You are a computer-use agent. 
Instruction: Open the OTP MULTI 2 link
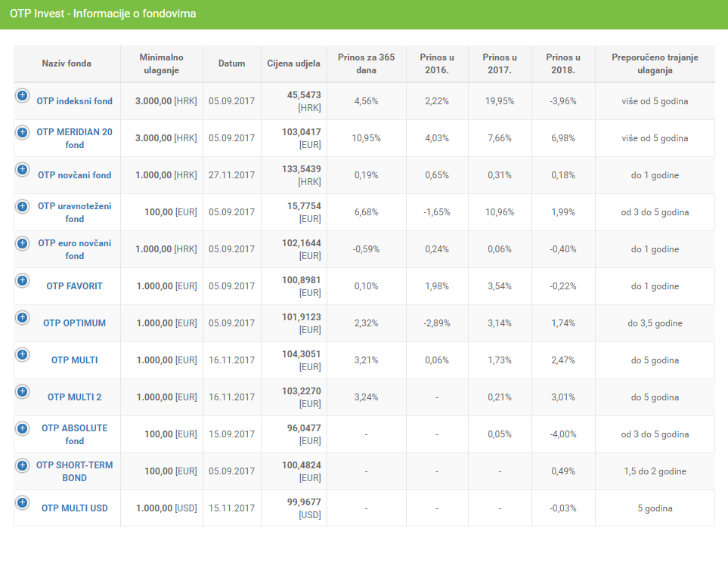coord(74,397)
